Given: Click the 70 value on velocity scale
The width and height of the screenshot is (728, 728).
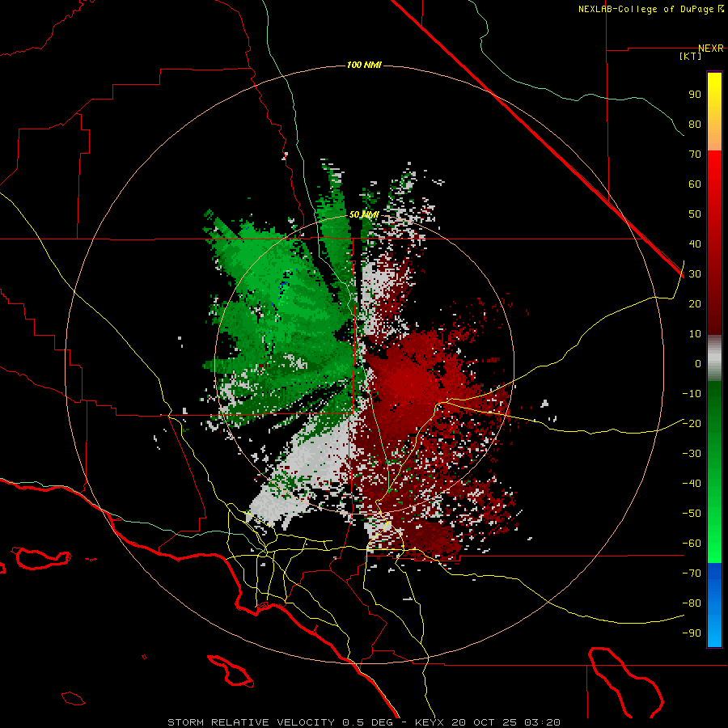Looking at the screenshot, I should (695, 154).
